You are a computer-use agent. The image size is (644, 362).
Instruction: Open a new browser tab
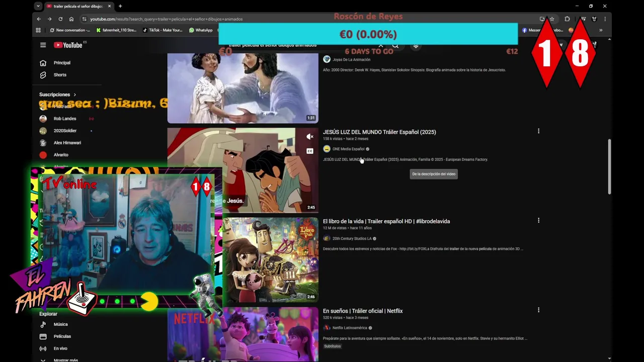point(120,6)
